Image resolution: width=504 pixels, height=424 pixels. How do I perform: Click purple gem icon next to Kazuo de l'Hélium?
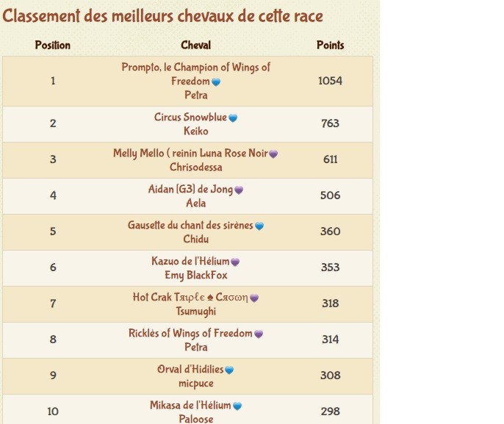235,262
